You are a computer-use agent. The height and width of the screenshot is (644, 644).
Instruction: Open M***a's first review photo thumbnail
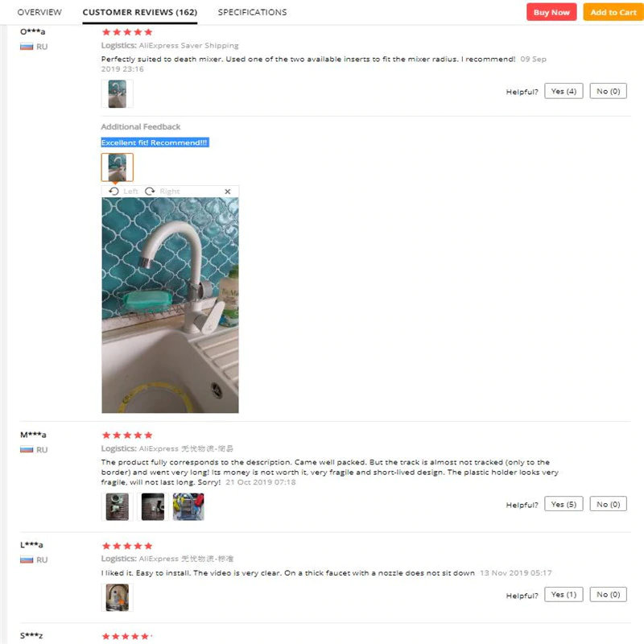(117, 507)
